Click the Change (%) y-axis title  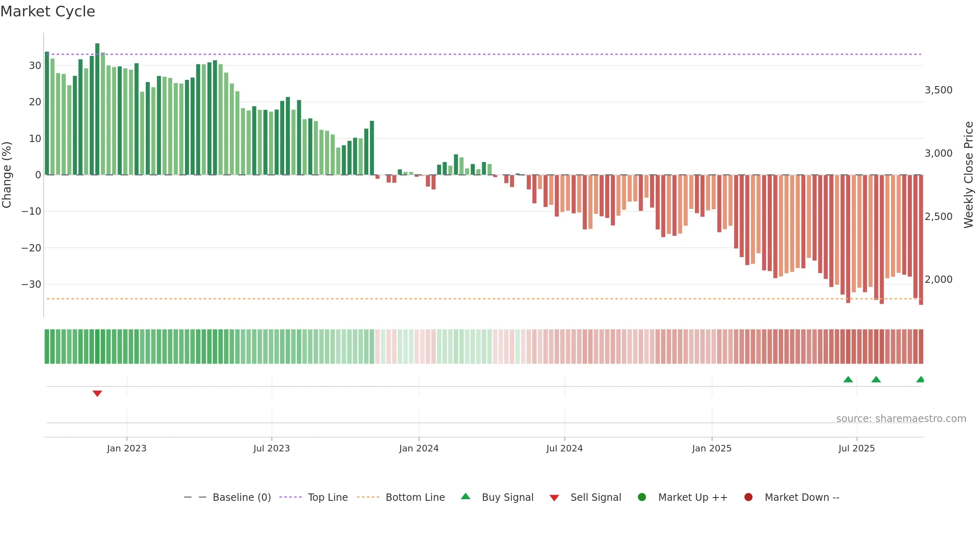(x=7, y=175)
